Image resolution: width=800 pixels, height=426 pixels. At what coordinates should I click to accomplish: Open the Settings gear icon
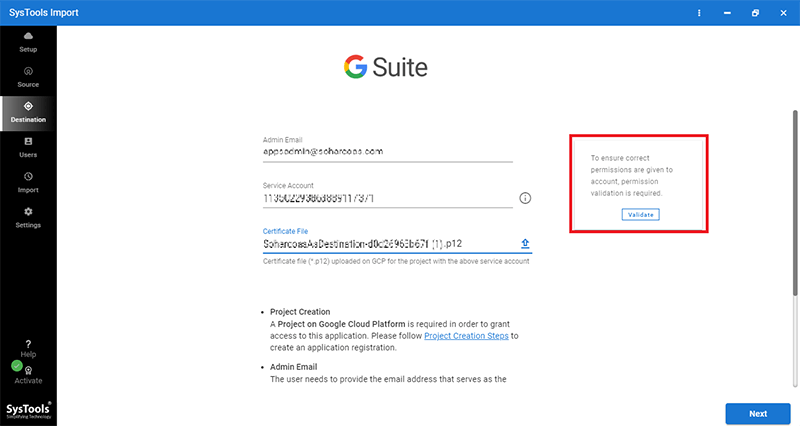28,211
